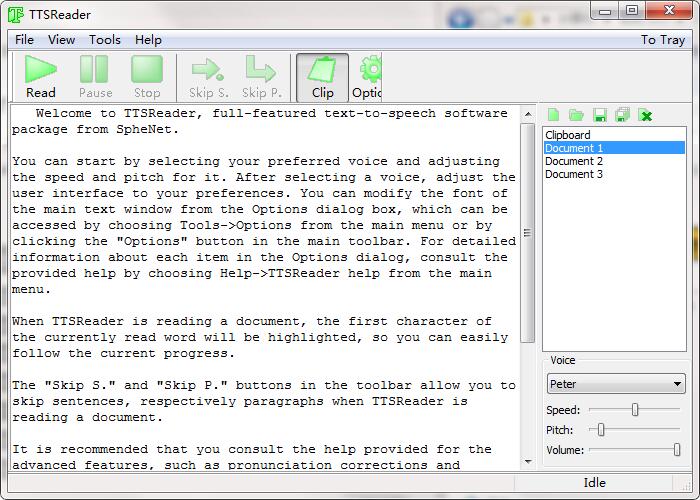Toggle the Clip clipboard monitoring button
Viewport: 700px width, 500px height.
pyautogui.click(x=322, y=77)
